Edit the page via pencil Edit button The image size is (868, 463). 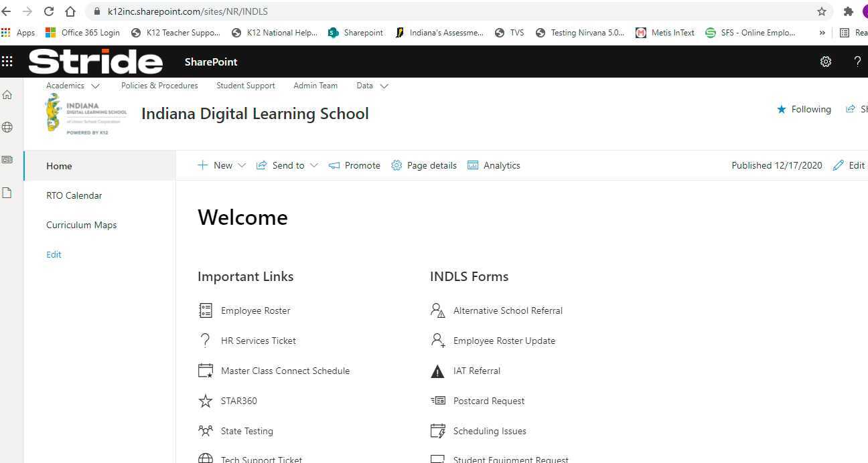tap(849, 165)
